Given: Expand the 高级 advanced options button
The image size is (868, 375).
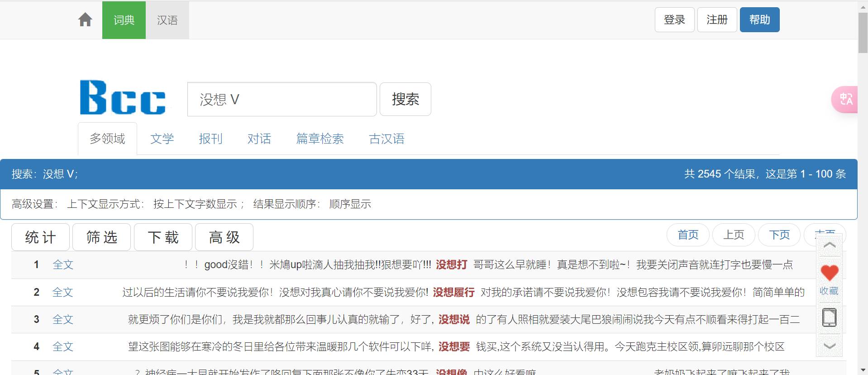Looking at the screenshot, I should pos(224,237).
